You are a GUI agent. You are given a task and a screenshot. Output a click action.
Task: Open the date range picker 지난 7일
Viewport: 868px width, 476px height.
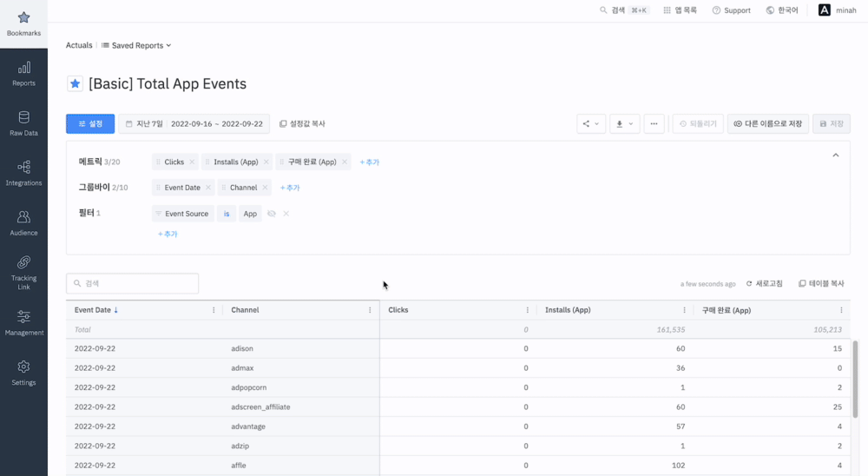point(194,123)
